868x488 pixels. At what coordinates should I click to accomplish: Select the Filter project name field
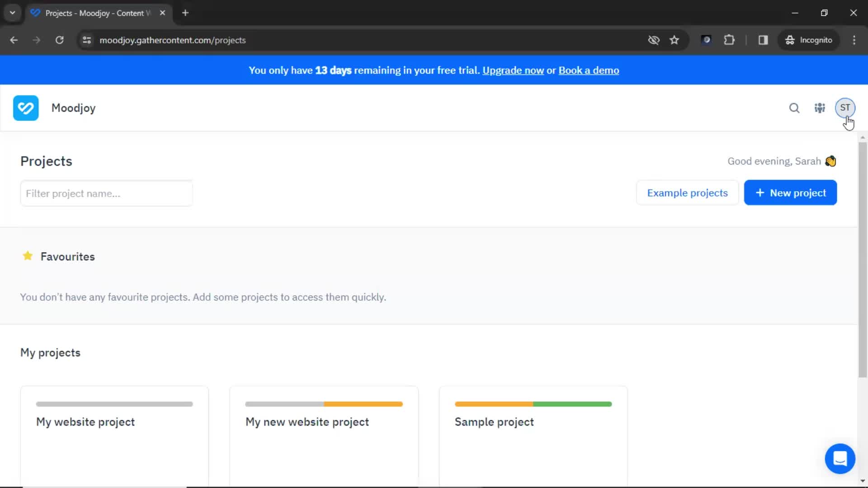coord(107,193)
